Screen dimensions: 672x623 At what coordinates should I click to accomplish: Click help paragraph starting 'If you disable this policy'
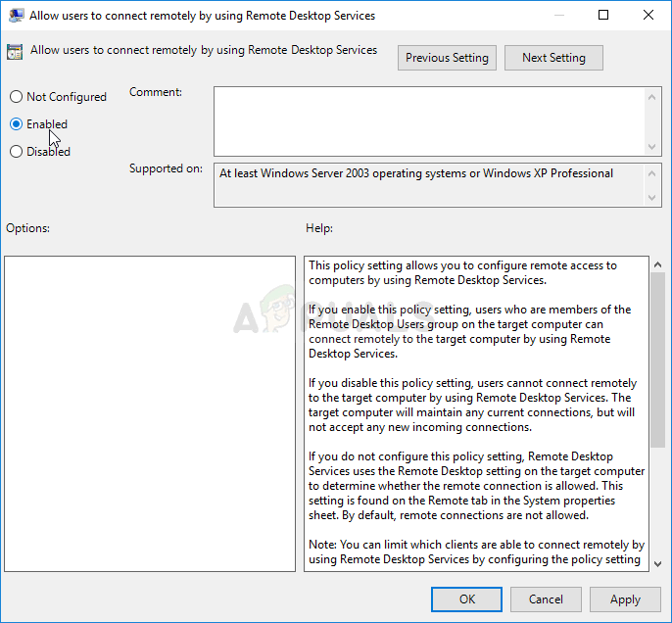[x=473, y=405]
